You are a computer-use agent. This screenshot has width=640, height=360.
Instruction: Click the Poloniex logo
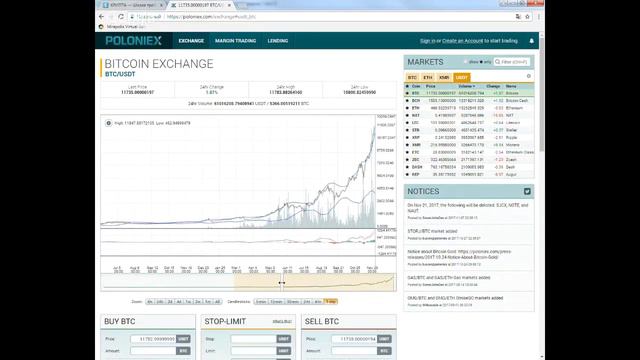tap(133, 40)
